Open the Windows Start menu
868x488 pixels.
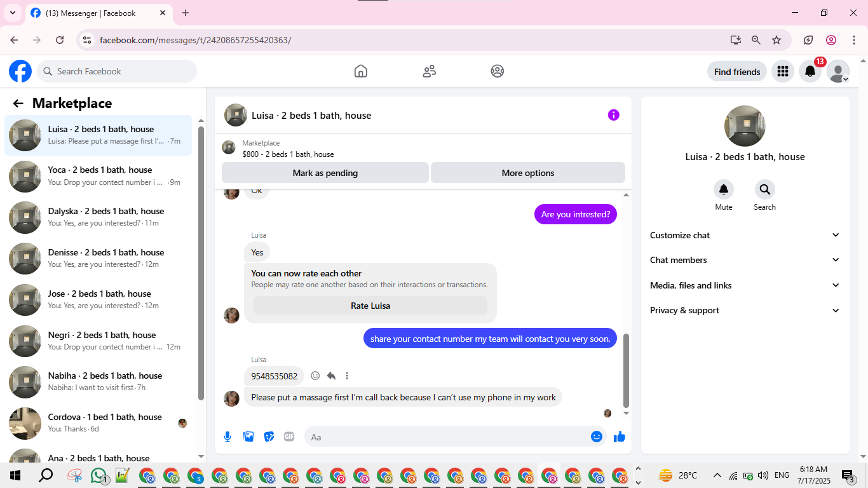[x=15, y=475]
